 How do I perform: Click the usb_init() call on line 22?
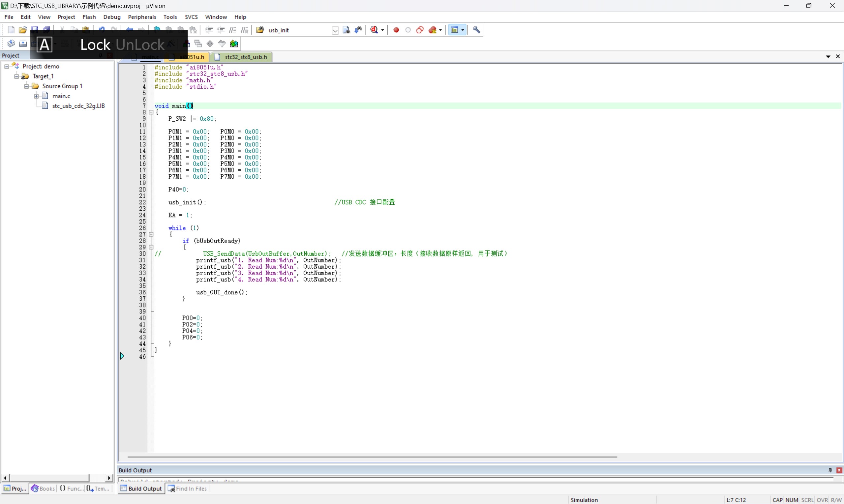click(x=187, y=202)
